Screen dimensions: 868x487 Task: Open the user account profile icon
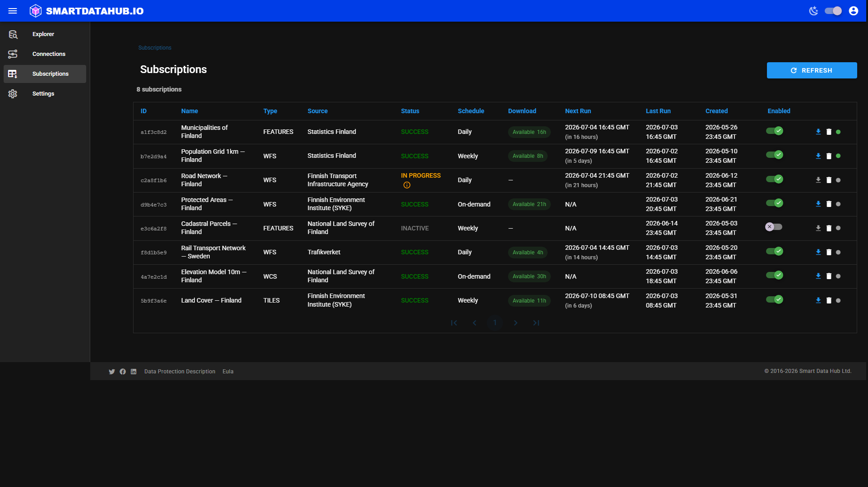(853, 11)
